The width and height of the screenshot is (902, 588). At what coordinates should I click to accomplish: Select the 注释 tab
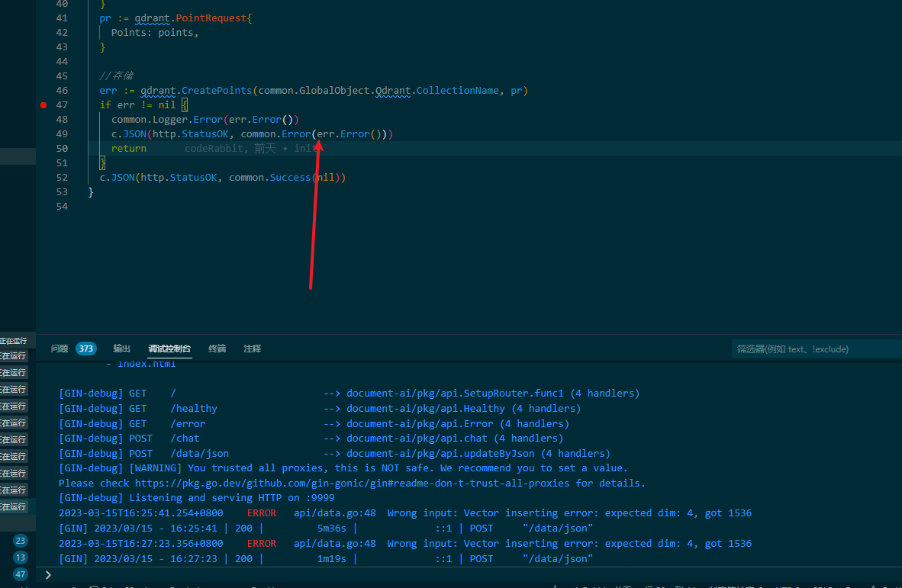252,349
